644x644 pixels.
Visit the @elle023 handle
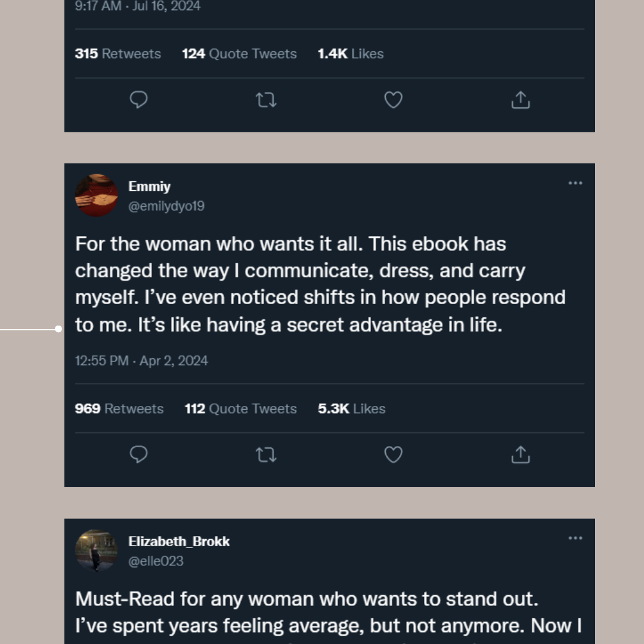(x=156, y=561)
